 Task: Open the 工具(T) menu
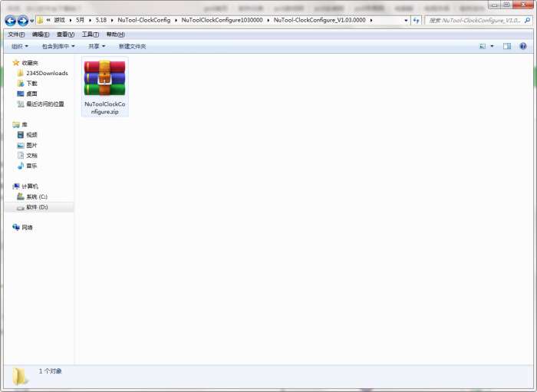91,35
